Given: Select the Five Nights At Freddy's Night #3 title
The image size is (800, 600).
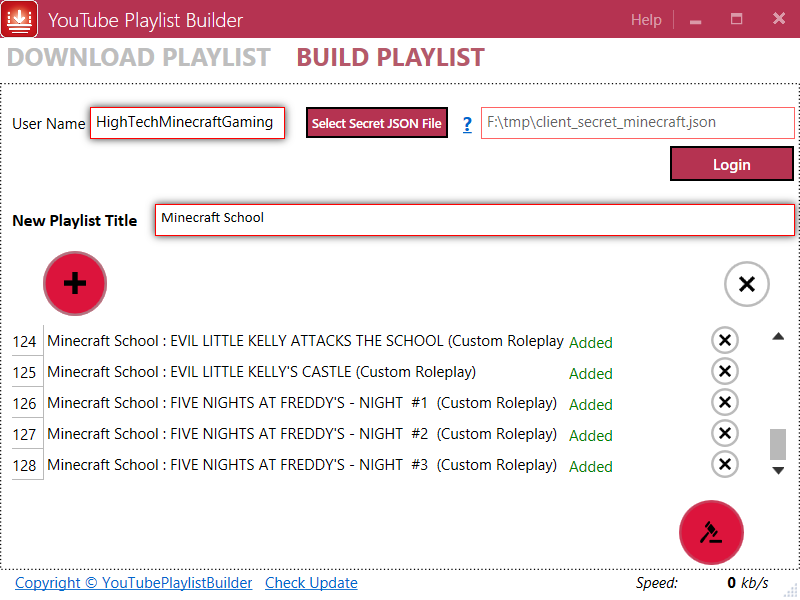Looking at the screenshot, I should (302, 465).
